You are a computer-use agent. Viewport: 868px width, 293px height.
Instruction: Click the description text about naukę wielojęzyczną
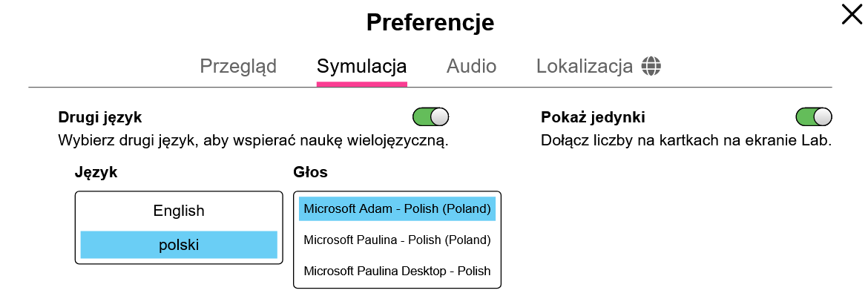pyautogui.click(x=253, y=141)
